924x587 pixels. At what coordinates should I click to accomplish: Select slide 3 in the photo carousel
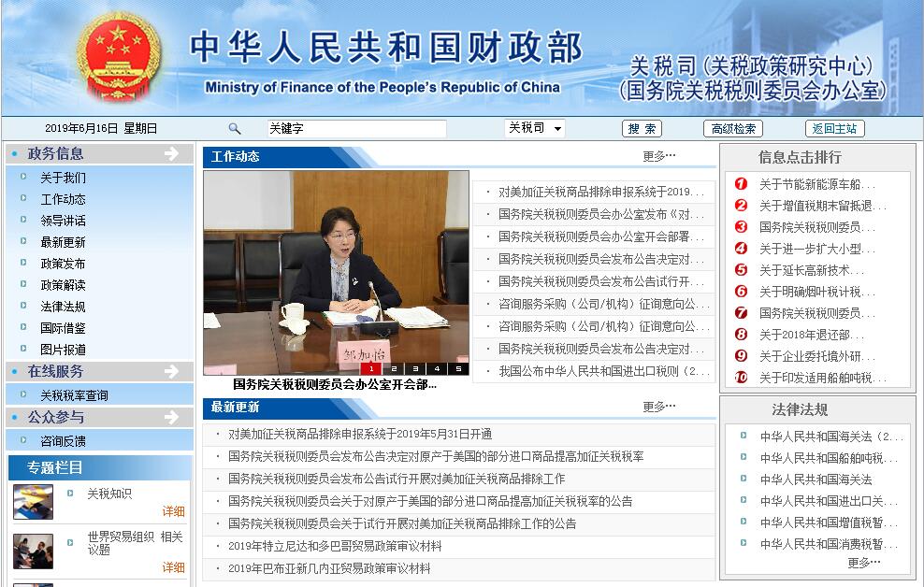tap(415, 369)
